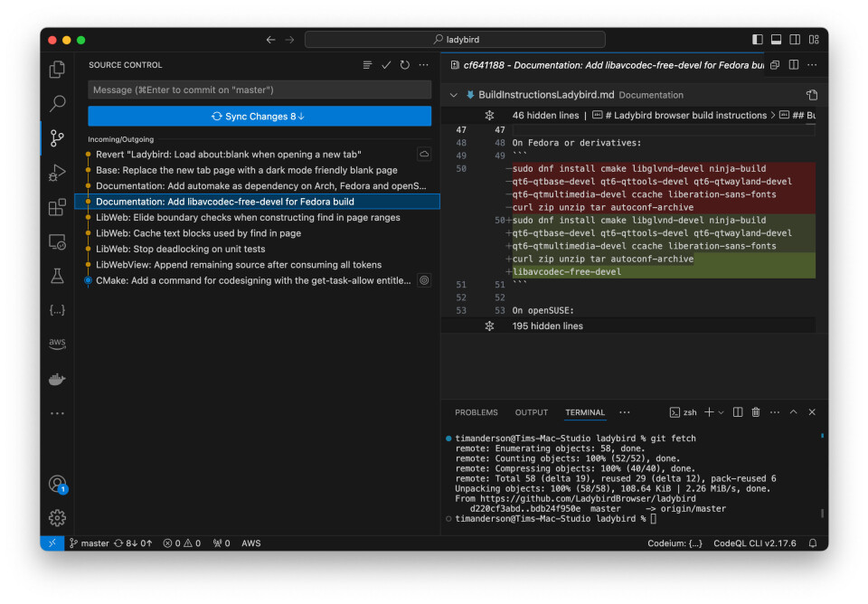Click the remote window indicator in status bar

(52, 543)
